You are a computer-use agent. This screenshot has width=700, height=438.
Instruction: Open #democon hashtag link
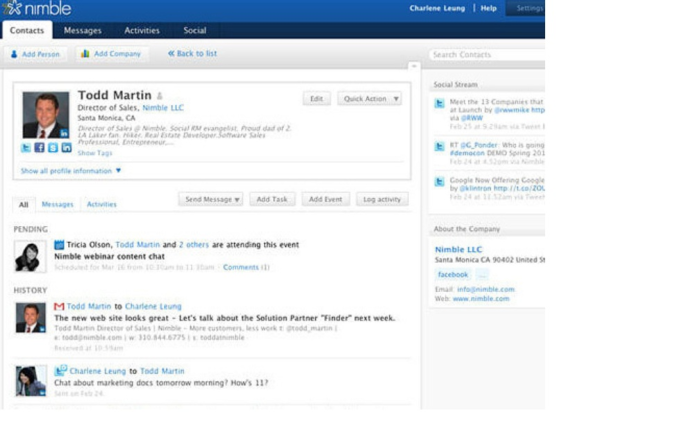pos(467,153)
